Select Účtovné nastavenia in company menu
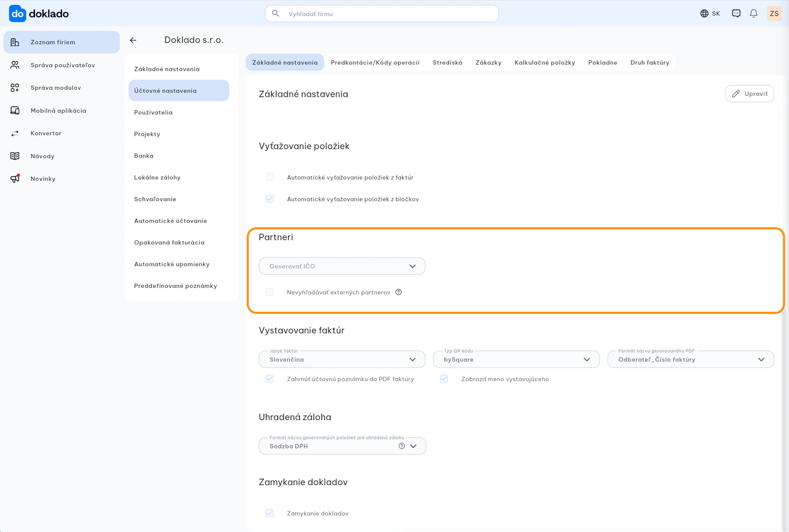789x532 pixels. [x=179, y=91]
